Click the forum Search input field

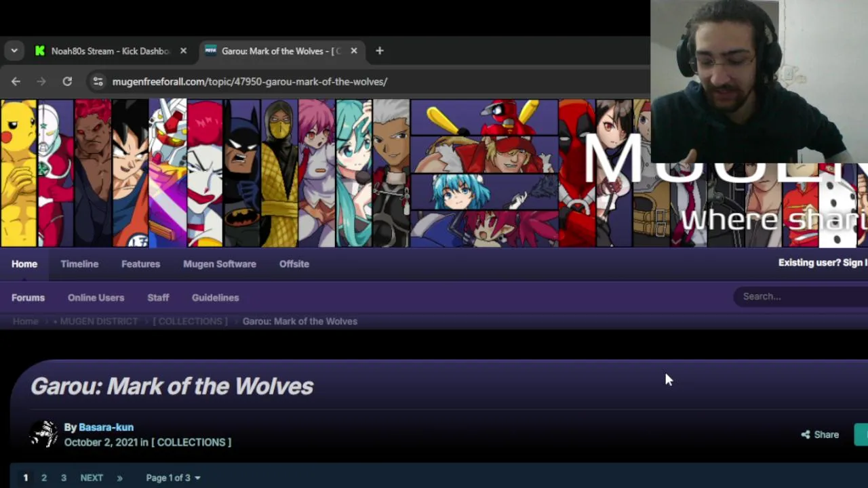pyautogui.click(x=801, y=296)
